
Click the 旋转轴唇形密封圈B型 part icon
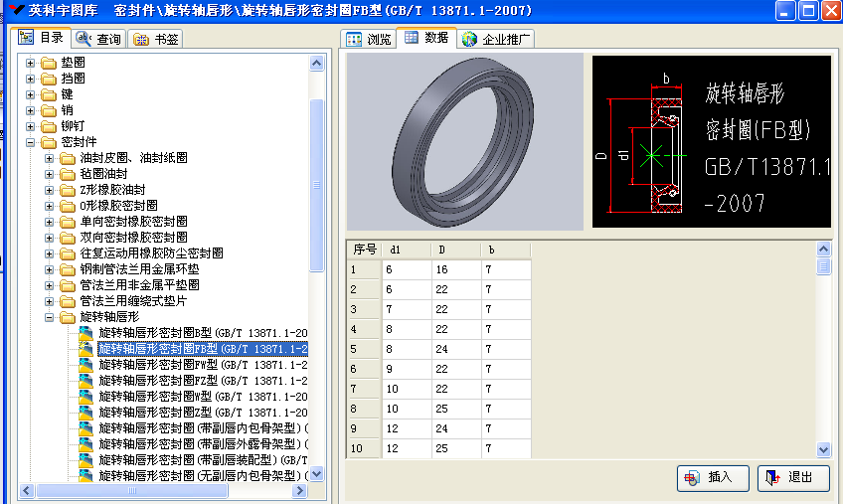click(86, 333)
